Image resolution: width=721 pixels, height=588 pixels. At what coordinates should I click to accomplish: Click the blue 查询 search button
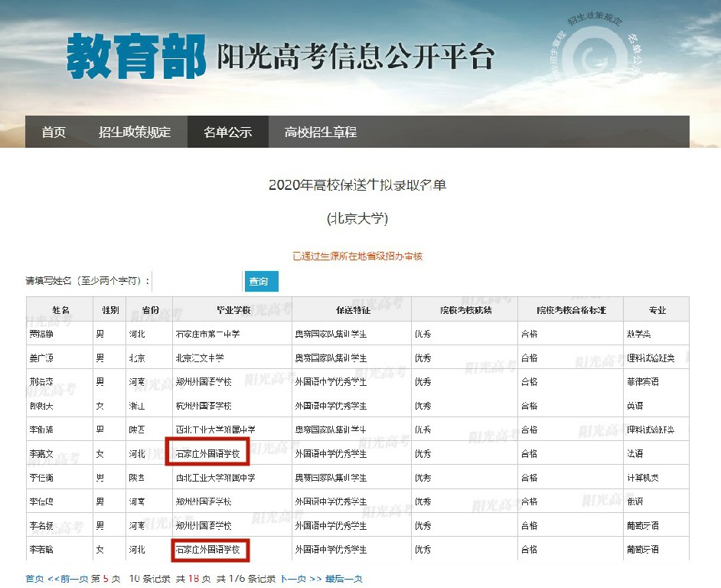click(261, 281)
